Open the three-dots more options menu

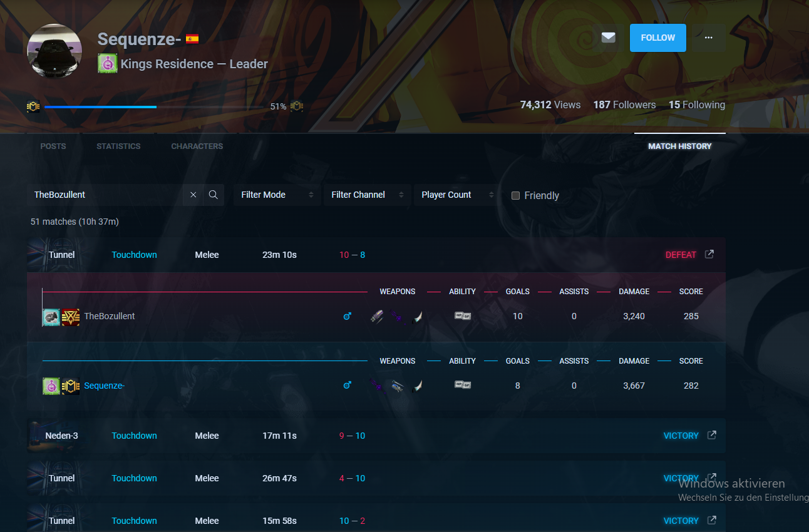point(708,38)
